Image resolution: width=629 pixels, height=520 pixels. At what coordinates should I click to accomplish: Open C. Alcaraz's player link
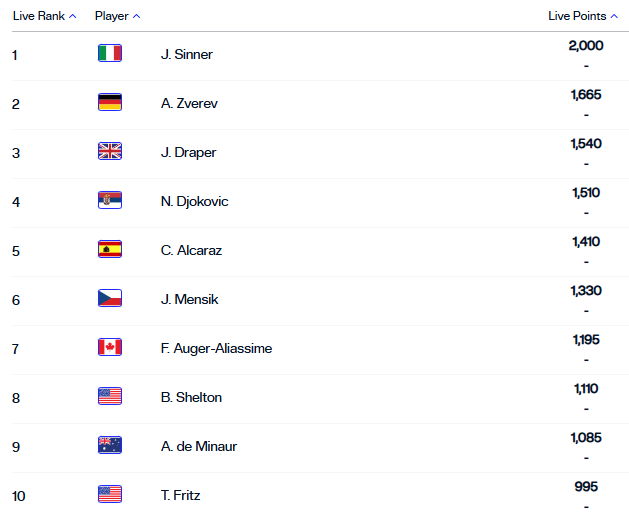pos(191,250)
